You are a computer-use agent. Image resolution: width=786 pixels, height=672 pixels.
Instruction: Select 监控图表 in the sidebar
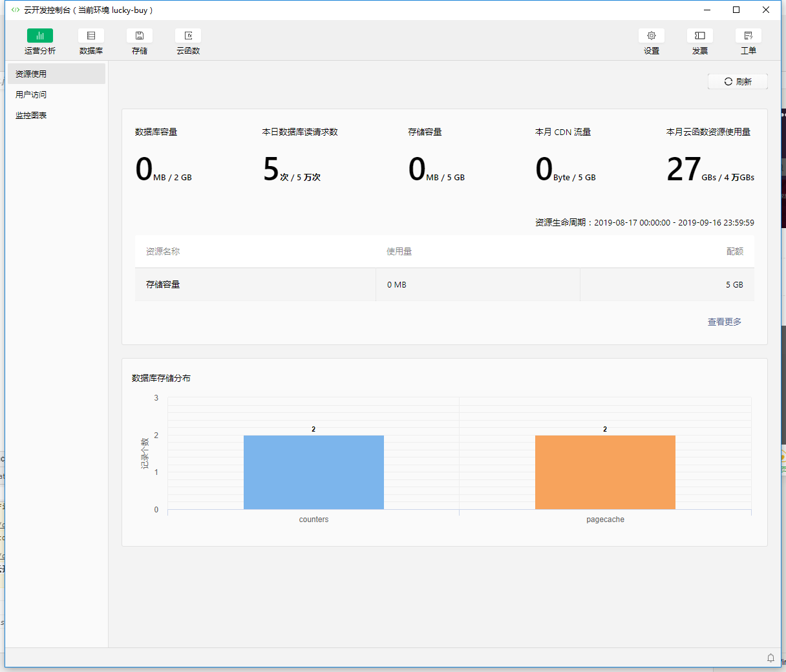click(56, 115)
